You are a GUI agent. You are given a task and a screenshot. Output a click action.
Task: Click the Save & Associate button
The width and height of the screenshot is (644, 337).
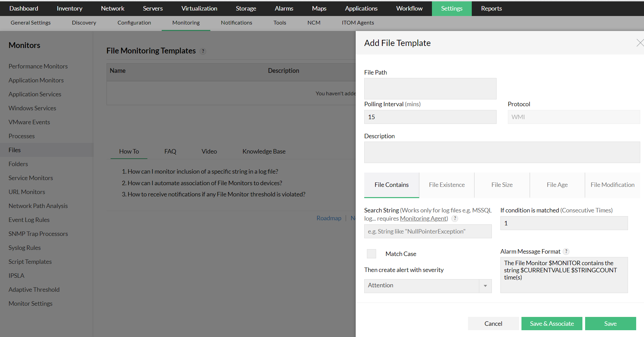pos(551,323)
